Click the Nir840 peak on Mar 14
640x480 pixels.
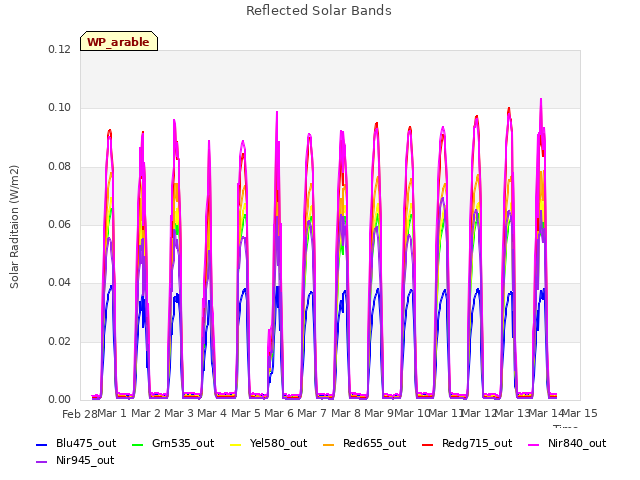pyautogui.click(x=541, y=99)
